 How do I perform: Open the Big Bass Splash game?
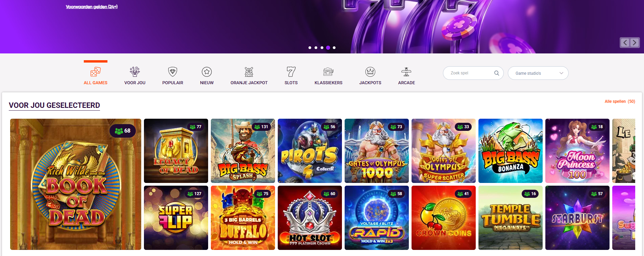coord(243,151)
